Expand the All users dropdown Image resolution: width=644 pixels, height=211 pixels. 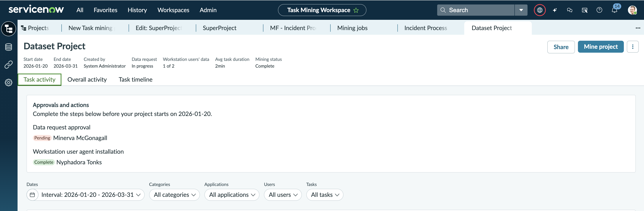coord(283,195)
